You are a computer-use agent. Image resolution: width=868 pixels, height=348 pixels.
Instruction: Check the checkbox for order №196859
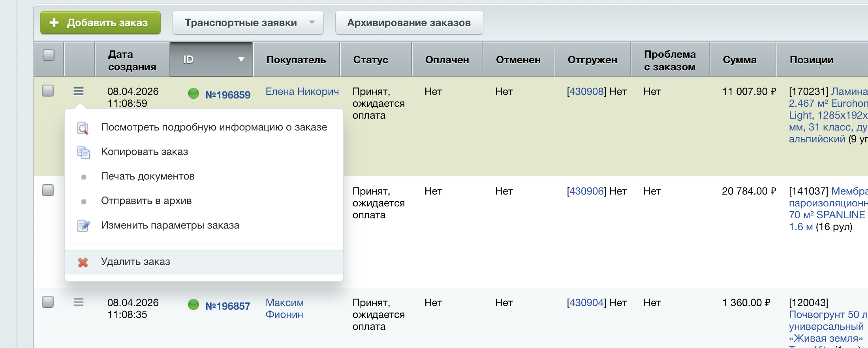(48, 91)
